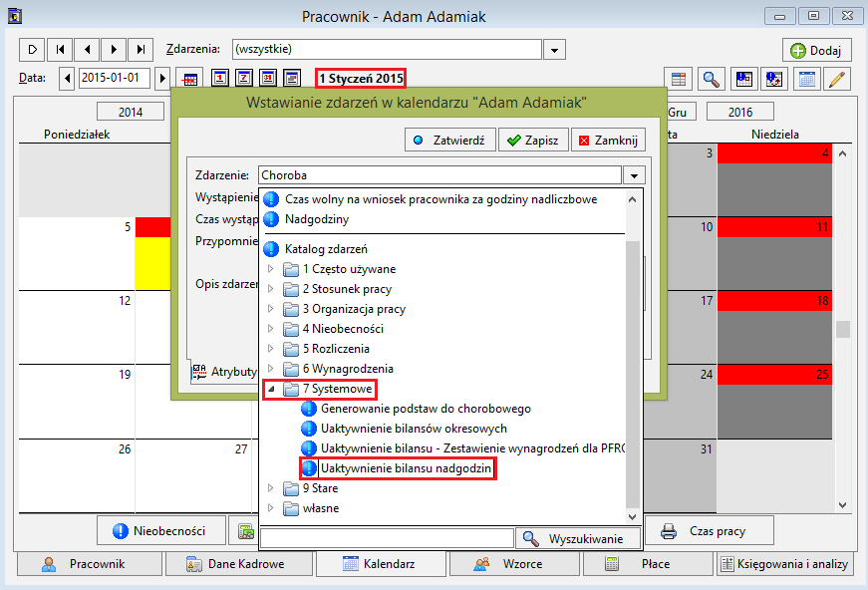Click the Zdarzenia (wszystkie) combo field
Viewport: 868px width, 590px height.
click(x=387, y=49)
